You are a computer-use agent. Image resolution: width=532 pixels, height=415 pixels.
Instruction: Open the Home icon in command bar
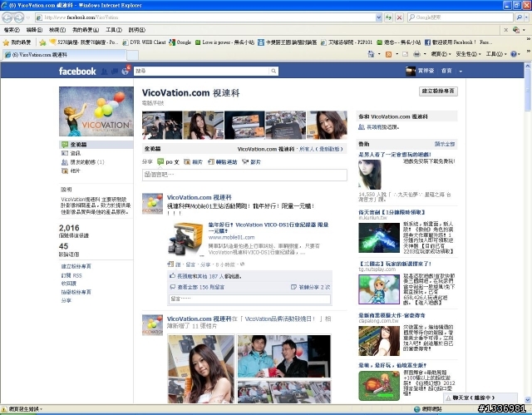pos(371,54)
